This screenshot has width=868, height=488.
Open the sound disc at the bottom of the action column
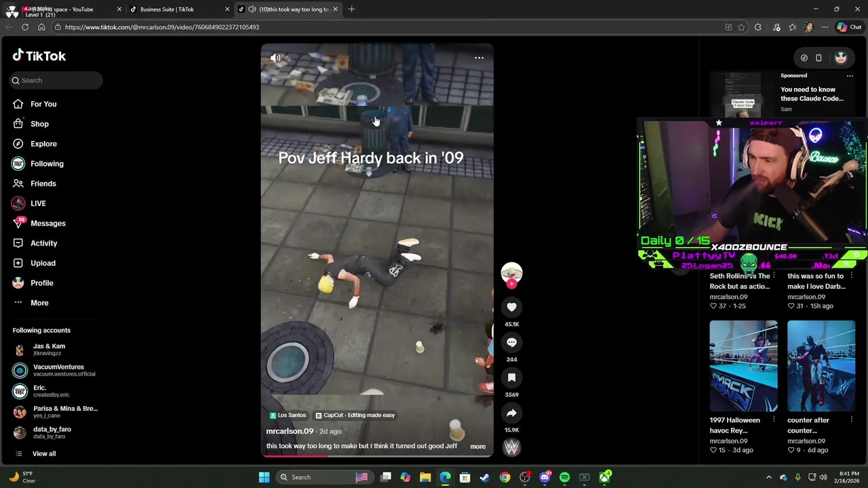tap(511, 447)
